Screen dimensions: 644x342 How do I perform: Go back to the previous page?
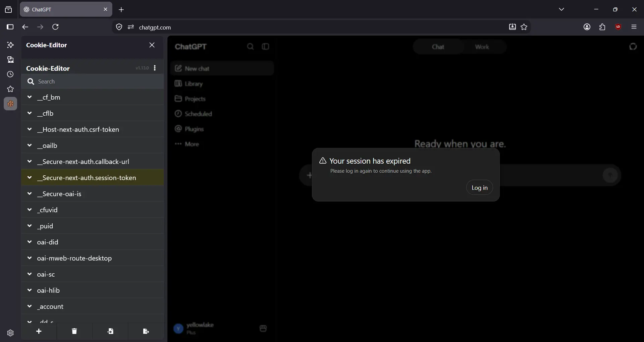pyautogui.click(x=25, y=27)
